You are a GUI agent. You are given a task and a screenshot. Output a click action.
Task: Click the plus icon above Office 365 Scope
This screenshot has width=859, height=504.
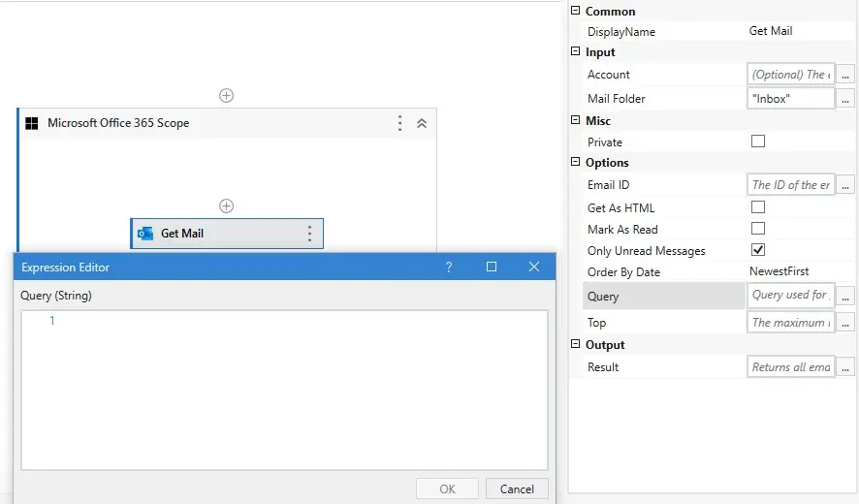click(x=226, y=95)
